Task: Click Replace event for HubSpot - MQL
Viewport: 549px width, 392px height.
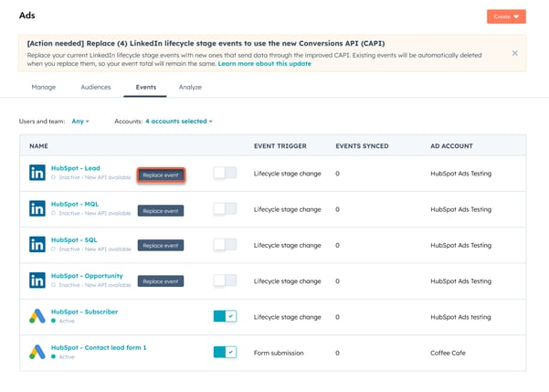Action: (x=161, y=211)
